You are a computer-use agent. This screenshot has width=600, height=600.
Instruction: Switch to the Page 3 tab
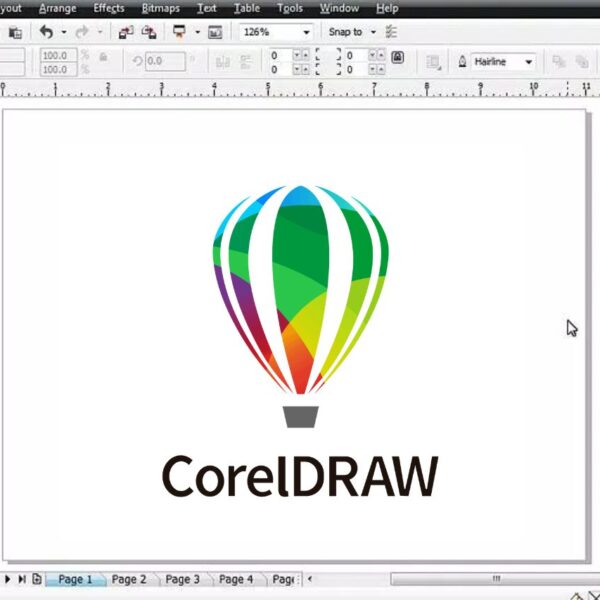coord(183,579)
